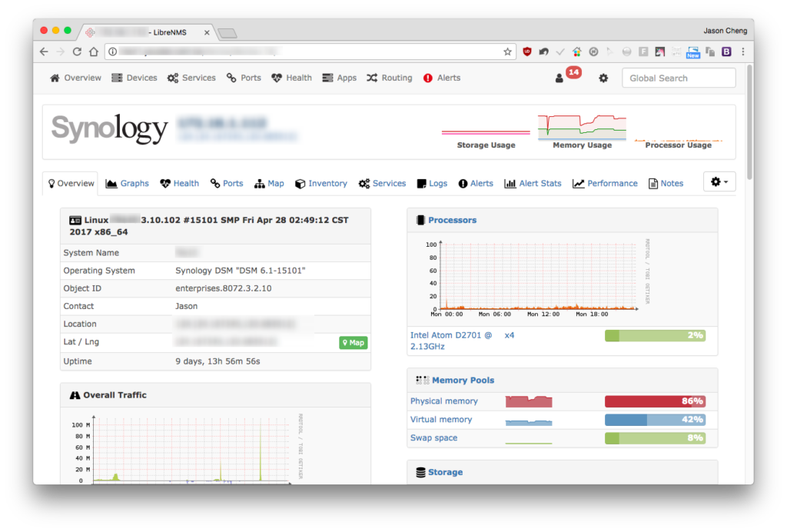The image size is (787, 532).
Task: Open the Physical memory link
Action: (444, 401)
